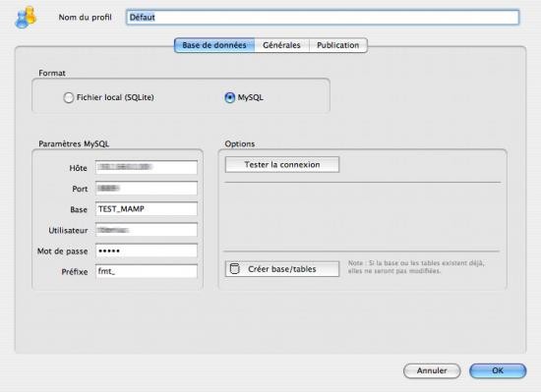Click the Utilisateur input field
Viewport: 541px width, 392px height.
[x=147, y=230]
